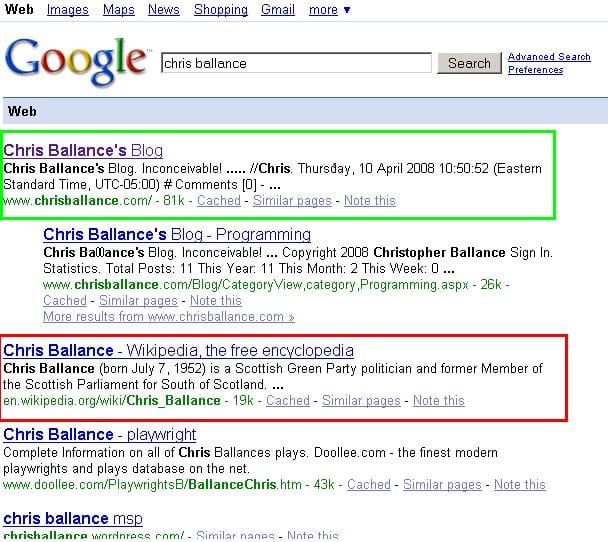Open Cached link for Wikipedia result
Viewport: 608px width, 542px height.
[x=288, y=400]
